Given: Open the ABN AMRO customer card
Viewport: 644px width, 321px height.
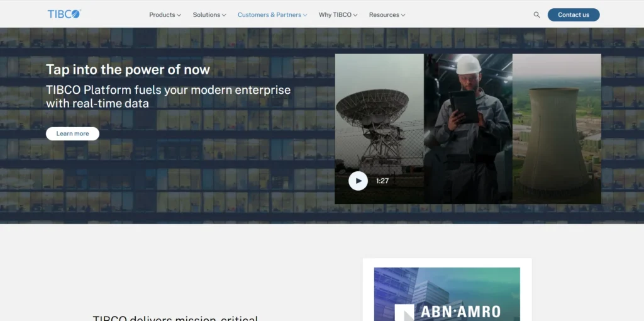Looking at the screenshot, I should [447, 290].
